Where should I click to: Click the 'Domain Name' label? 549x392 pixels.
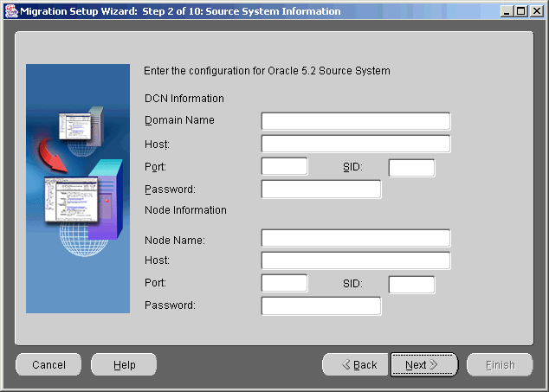coord(179,120)
